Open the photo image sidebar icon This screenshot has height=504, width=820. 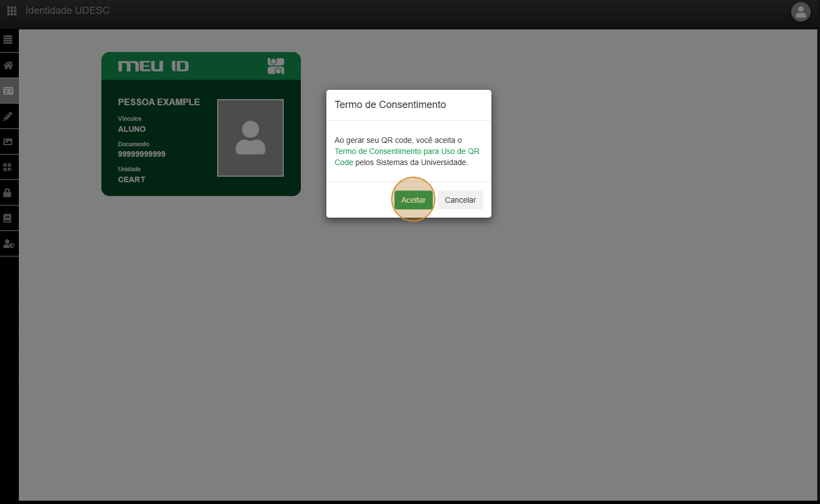click(8, 142)
